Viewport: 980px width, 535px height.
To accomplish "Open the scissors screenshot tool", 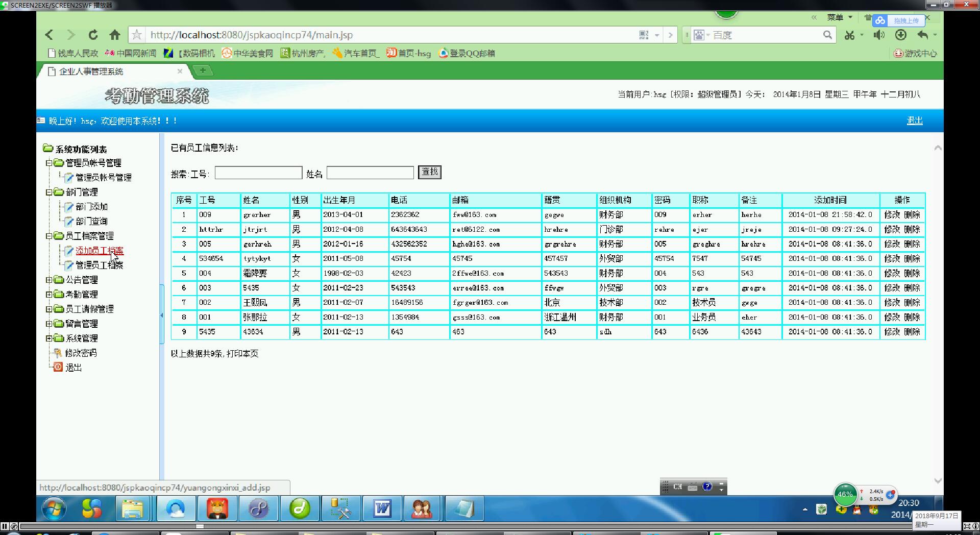I will pos(850,35).
